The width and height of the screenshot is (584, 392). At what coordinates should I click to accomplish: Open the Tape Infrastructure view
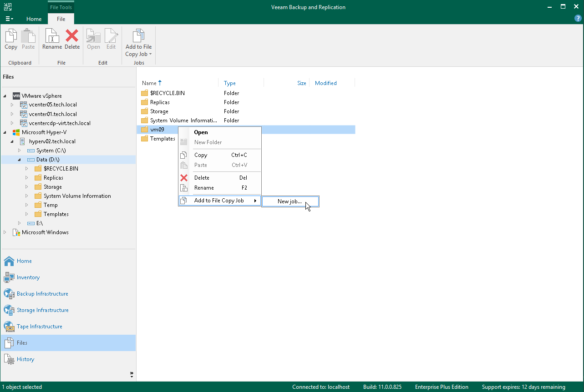[39, 327]
